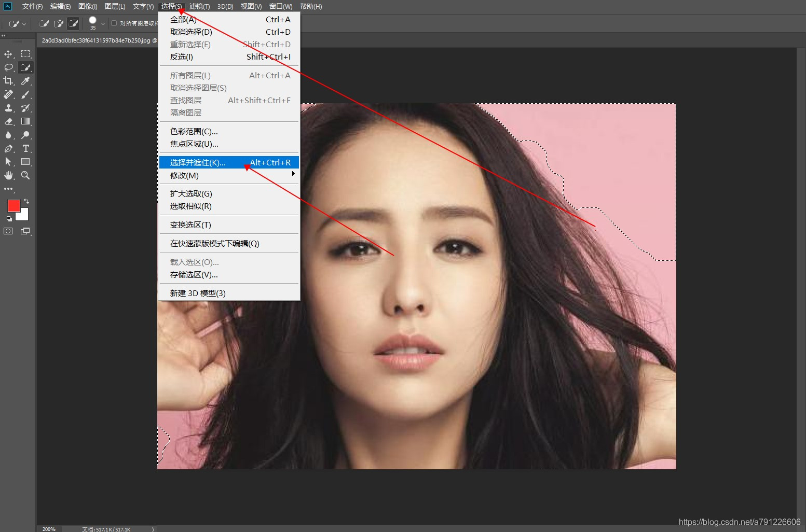Viewport: 806px width, 532px height.
Task: Select the Lasso tool
Action: point(8,67)
